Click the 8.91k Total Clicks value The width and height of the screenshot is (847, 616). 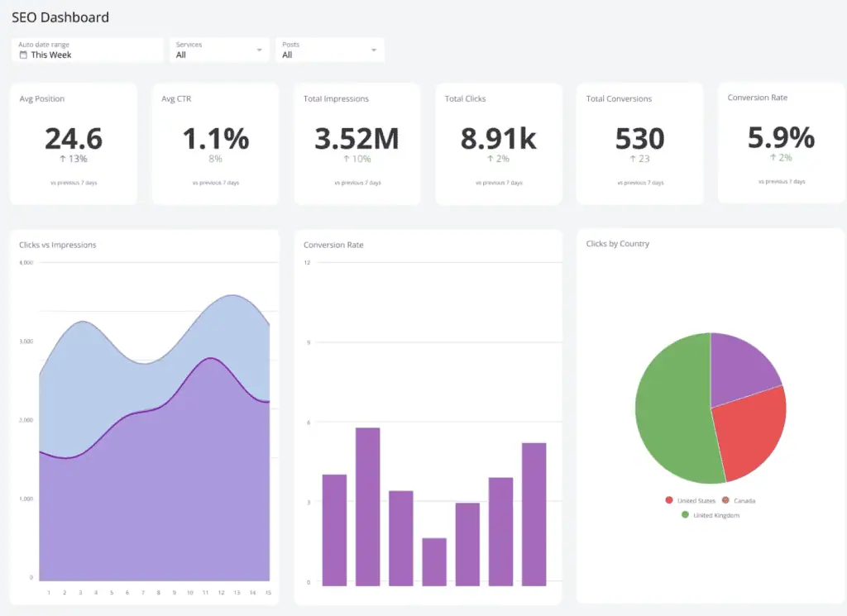(498, 139)
